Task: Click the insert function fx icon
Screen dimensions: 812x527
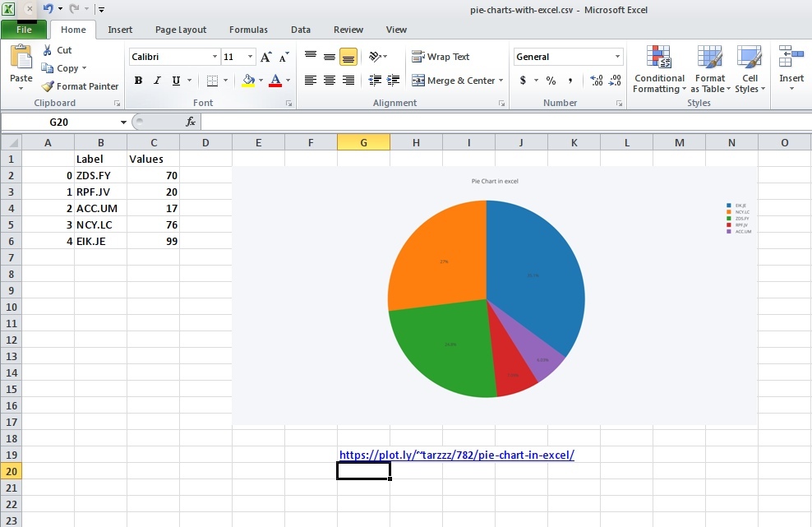Action: click(191, 122)
